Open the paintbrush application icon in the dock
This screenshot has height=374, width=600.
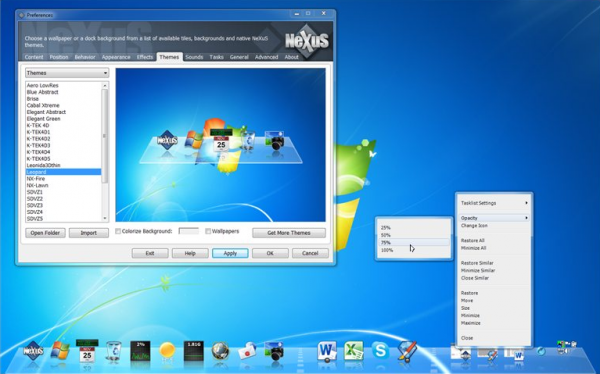407,351
